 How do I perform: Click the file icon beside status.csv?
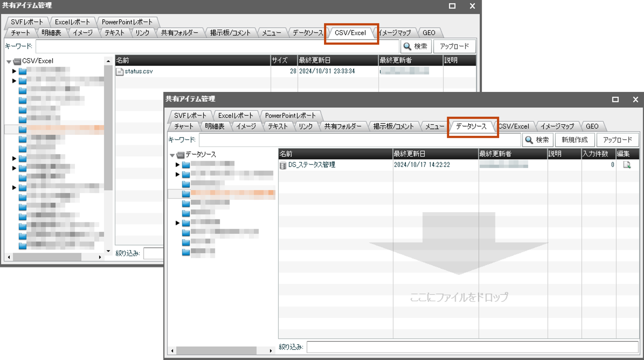click(x=119, y=71)
